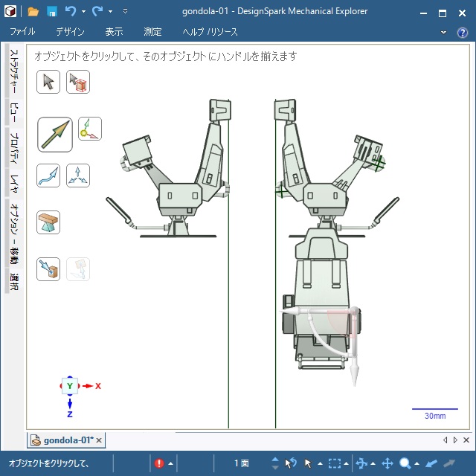
Task: Click the Y face of the axis triad
Action: tap(70, 386)
